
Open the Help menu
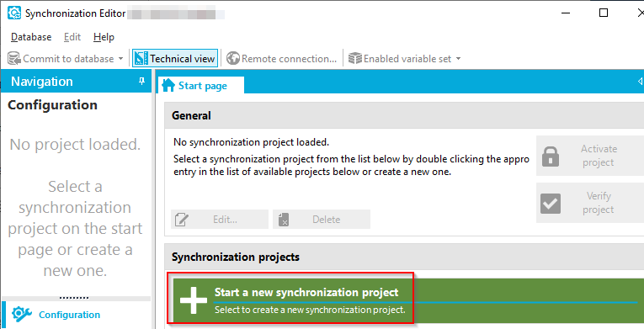coord(104,37)
